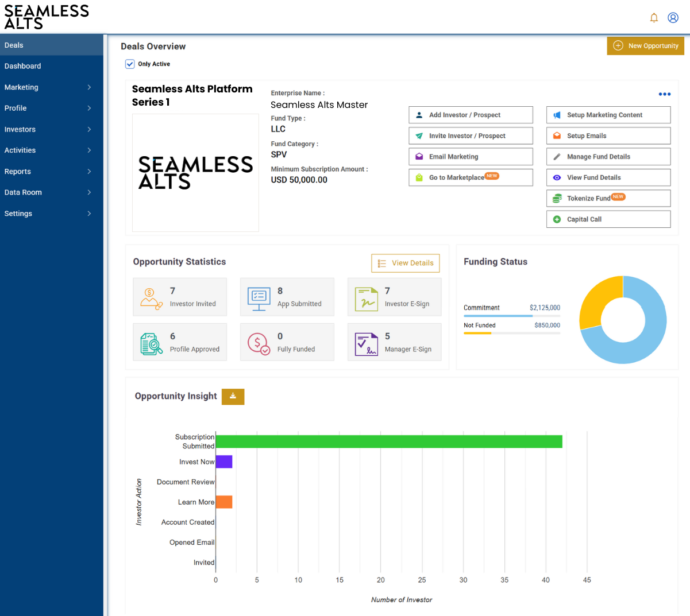Open the Dashboard menu item

point(23,66)
